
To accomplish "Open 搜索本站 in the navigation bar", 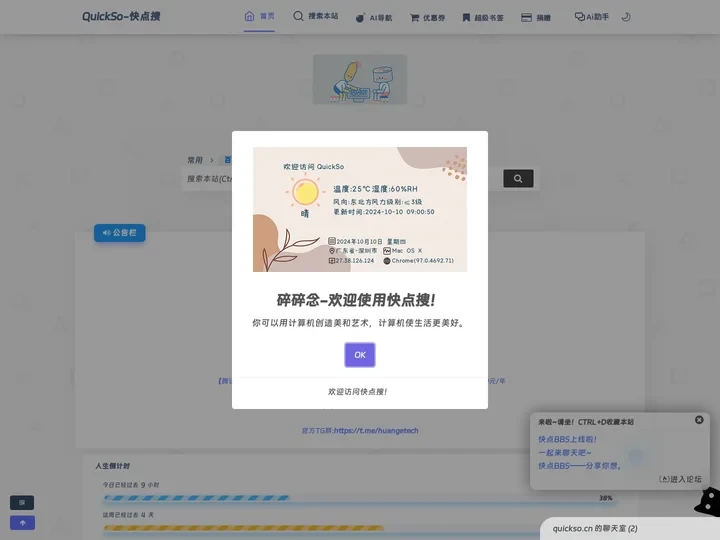I will (315, 16).
